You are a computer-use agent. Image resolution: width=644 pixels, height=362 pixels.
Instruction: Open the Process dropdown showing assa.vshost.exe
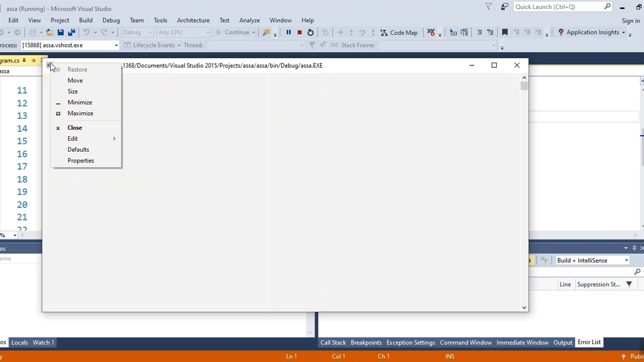pos(116,45)
